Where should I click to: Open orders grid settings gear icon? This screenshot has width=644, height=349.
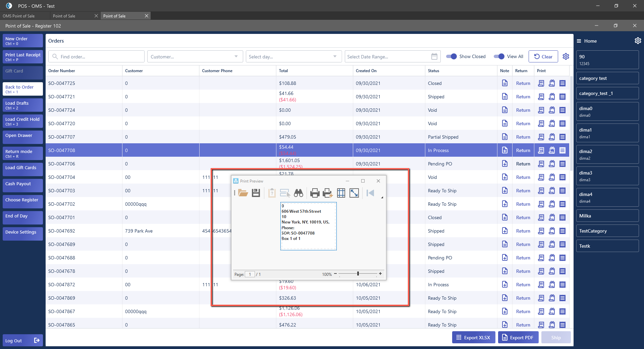[566, 56]
